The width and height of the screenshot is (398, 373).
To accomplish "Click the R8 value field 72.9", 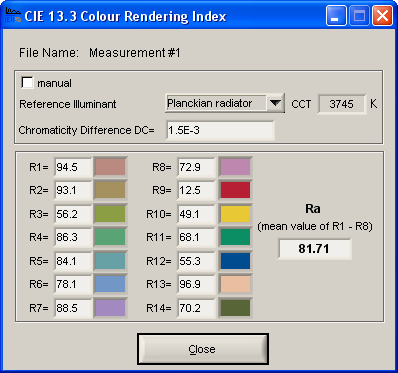I will pos(196,167).
